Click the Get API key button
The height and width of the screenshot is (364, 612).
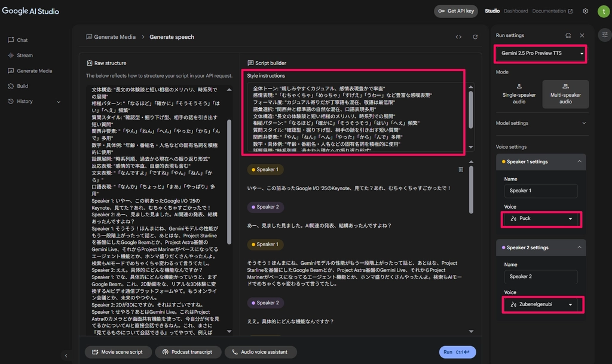[x=456, y=11]
